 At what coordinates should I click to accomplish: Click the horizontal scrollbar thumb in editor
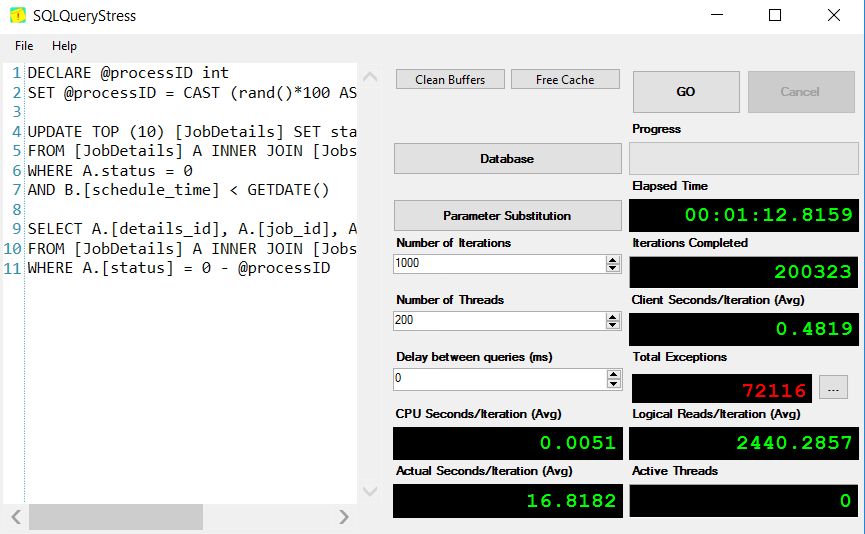click(x=115, y=517)
